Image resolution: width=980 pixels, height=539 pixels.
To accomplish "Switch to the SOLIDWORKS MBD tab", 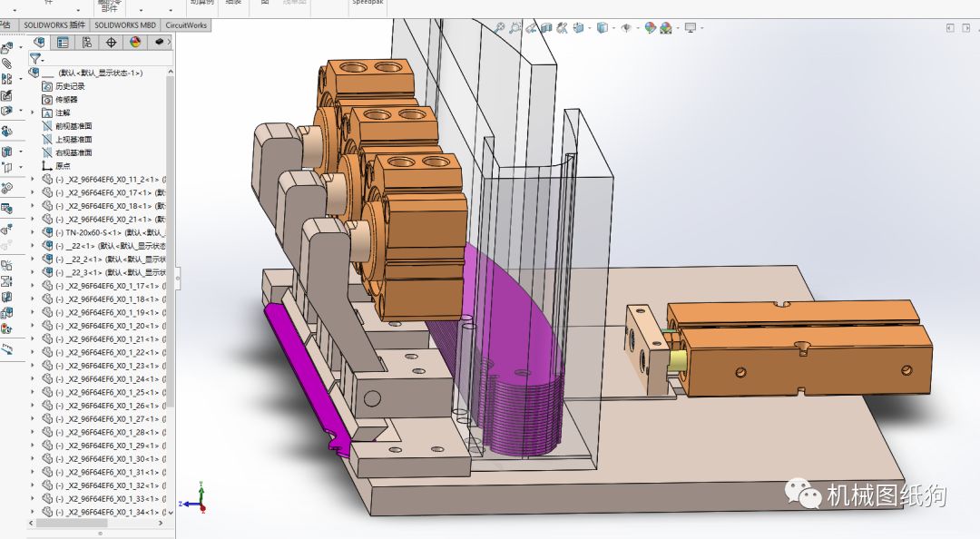I will (x=125, y=25).
